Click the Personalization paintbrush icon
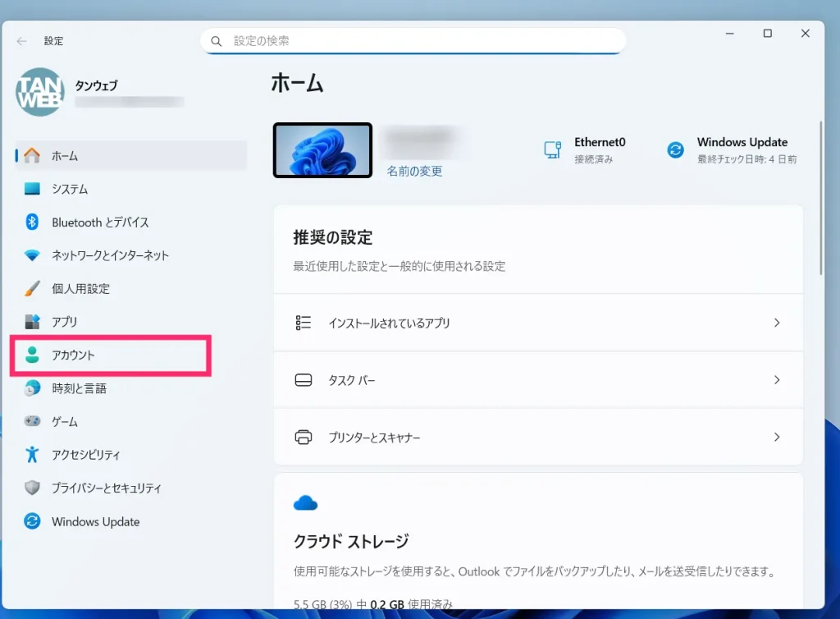The width and height of the screenshot is (840, 619). pos(32,288)
